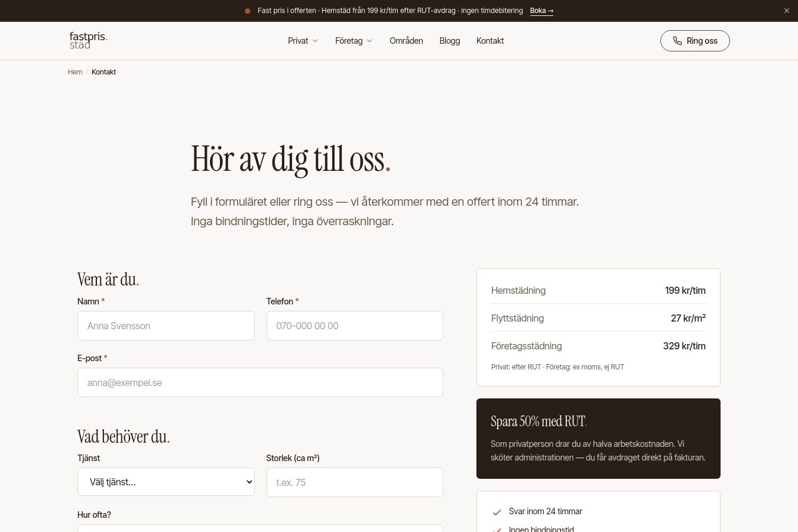798x532 pixels.
Task: Close the top announcement banner
Action: (787, 11)
